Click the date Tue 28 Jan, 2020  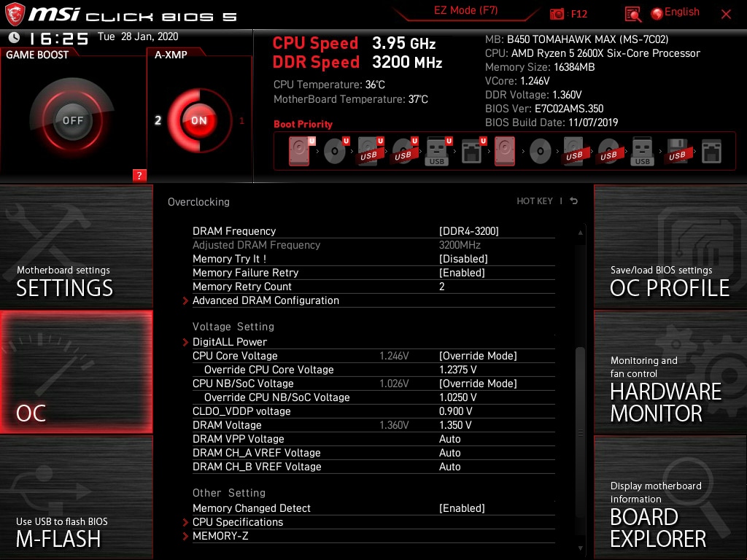point(138,36)
